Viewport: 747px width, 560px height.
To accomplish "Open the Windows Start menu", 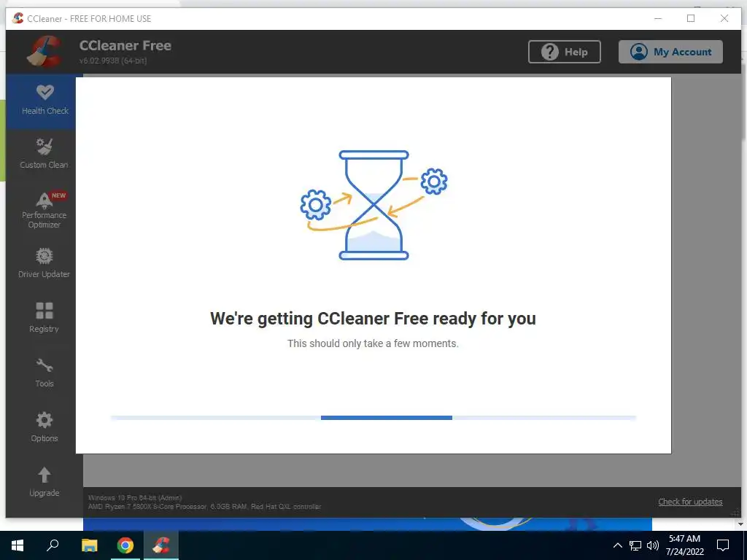I will (x=18, y=545).
